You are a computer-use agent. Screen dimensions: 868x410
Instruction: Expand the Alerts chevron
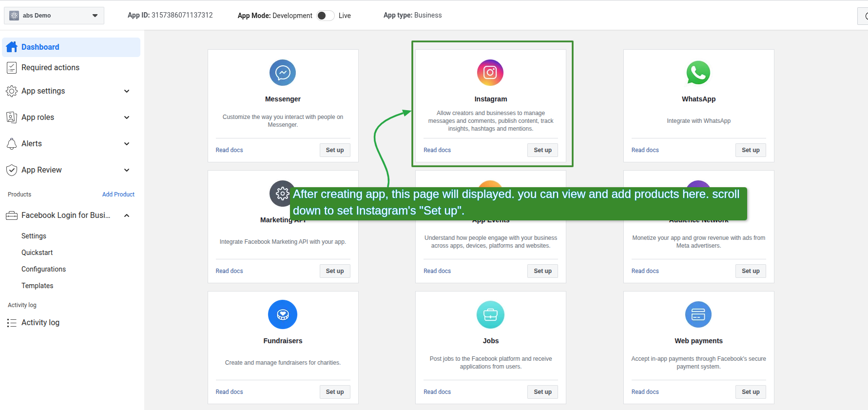pyautogui.click(x=127, y=144)
